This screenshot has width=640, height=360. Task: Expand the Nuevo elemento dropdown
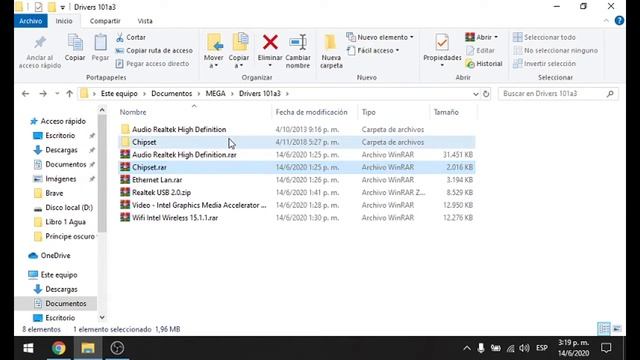pos(380,37)
